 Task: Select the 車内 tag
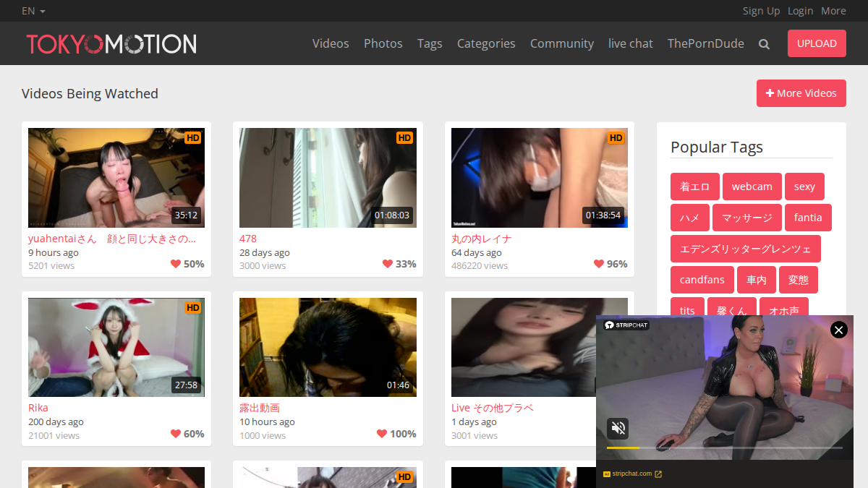(757, 280)
